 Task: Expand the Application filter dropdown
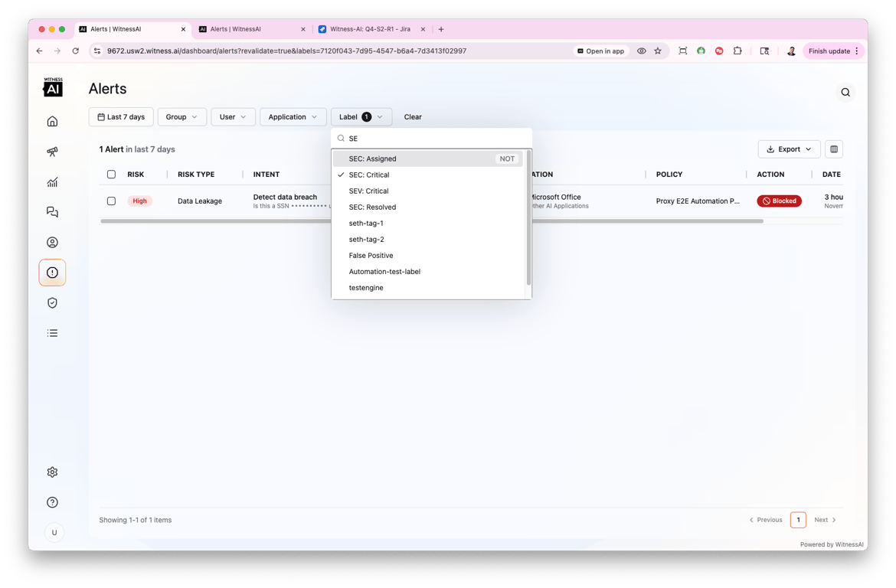click(293, 116)
